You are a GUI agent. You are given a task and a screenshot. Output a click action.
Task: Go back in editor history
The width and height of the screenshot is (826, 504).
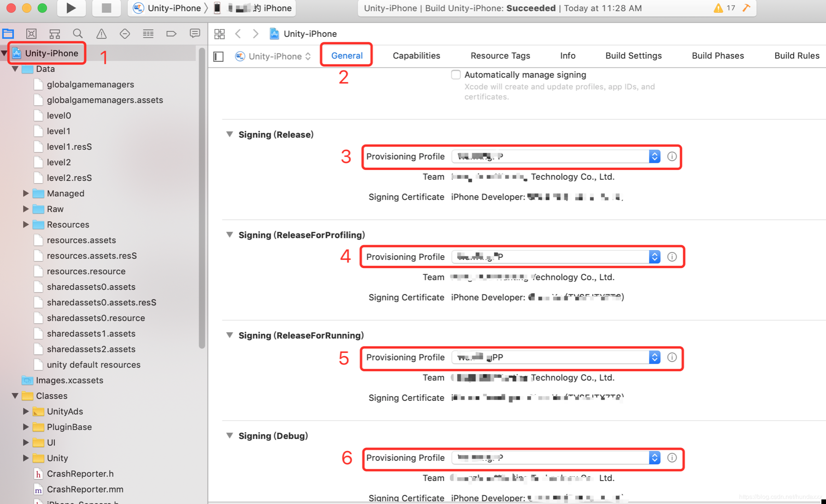tap(238, 34)
